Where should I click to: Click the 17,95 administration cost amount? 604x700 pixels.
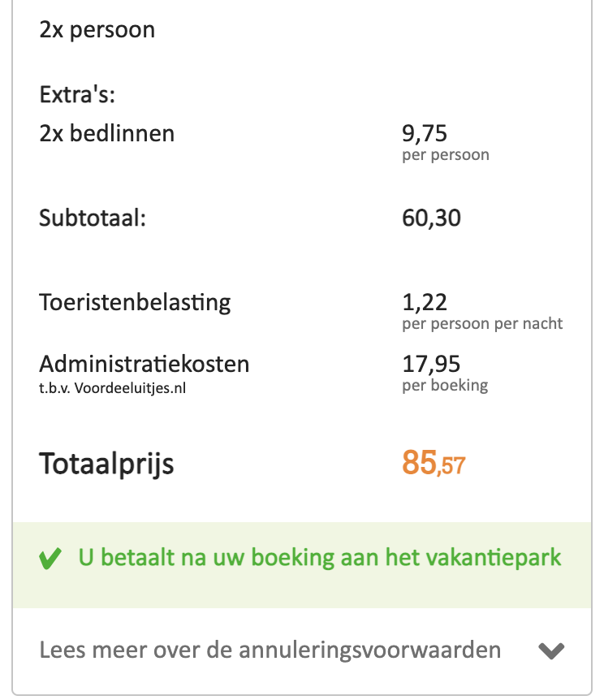431,364
